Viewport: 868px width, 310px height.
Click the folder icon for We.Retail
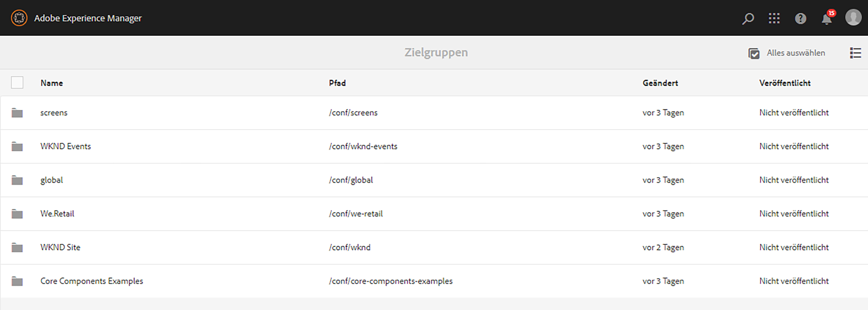coord(17,214)
